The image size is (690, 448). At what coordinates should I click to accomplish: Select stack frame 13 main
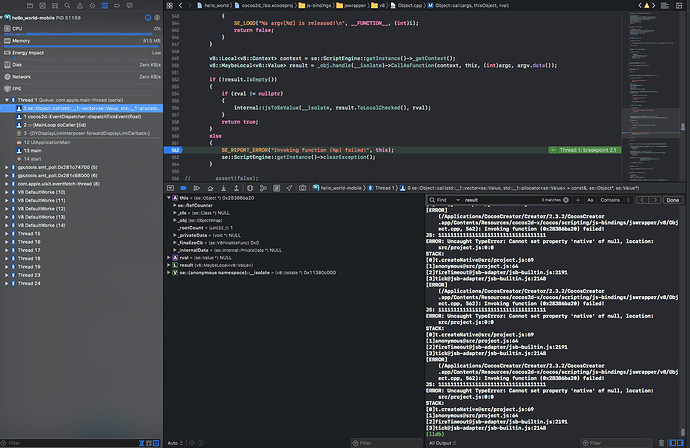click(x=81, y=151)
